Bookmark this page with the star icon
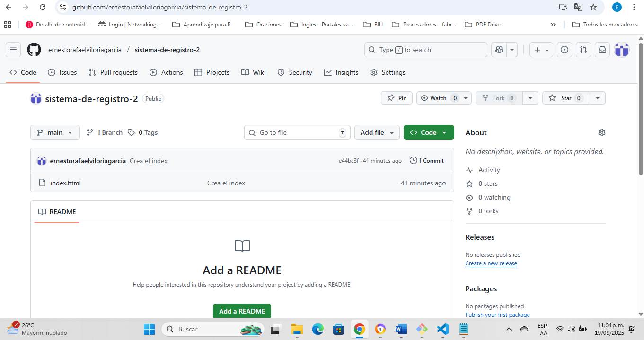644x340 pixels. [593, 7]
